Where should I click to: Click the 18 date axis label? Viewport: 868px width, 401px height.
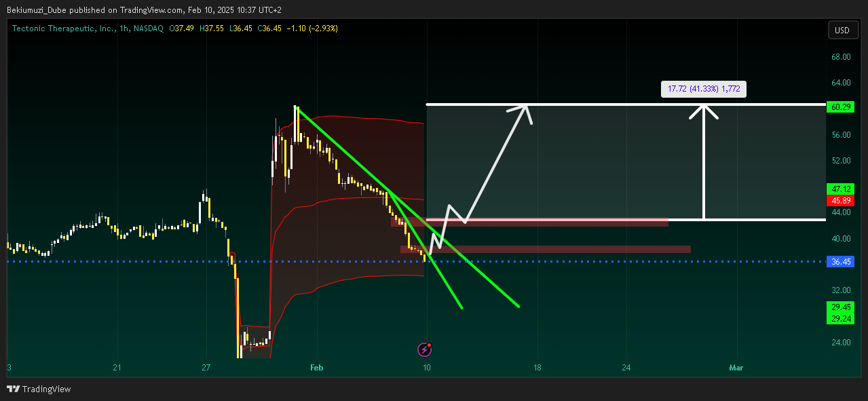537,368
